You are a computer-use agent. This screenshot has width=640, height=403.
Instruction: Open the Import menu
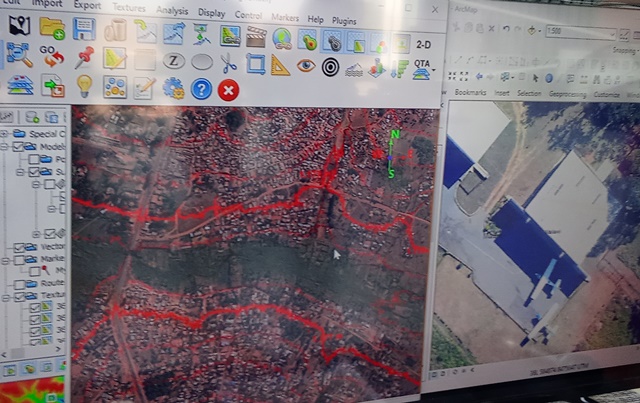pos(47,4)
